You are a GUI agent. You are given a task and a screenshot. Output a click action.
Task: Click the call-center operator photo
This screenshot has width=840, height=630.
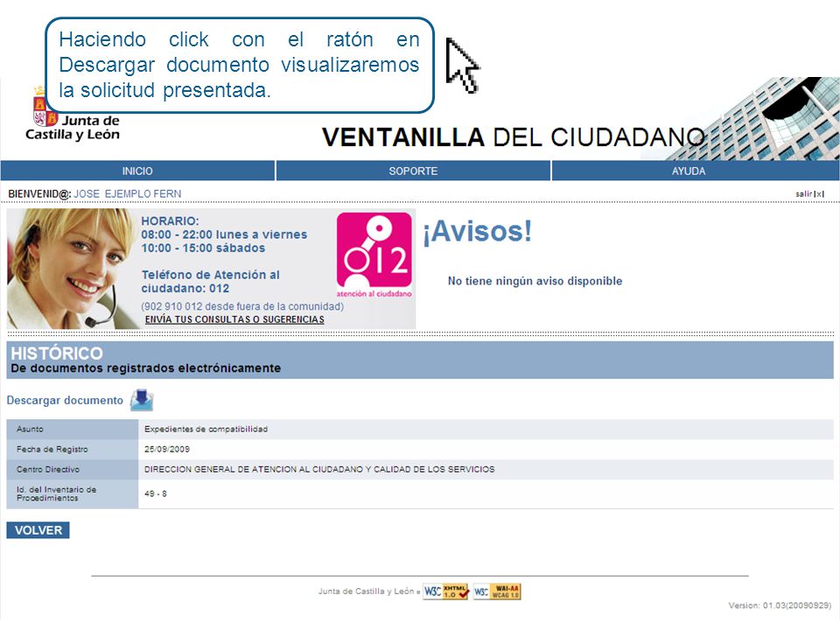coord(72,269)
